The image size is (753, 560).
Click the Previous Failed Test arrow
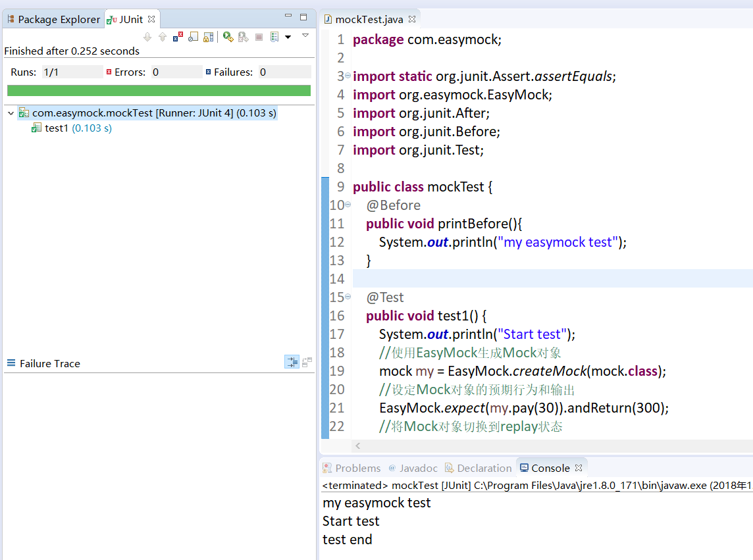coord(163,37)
